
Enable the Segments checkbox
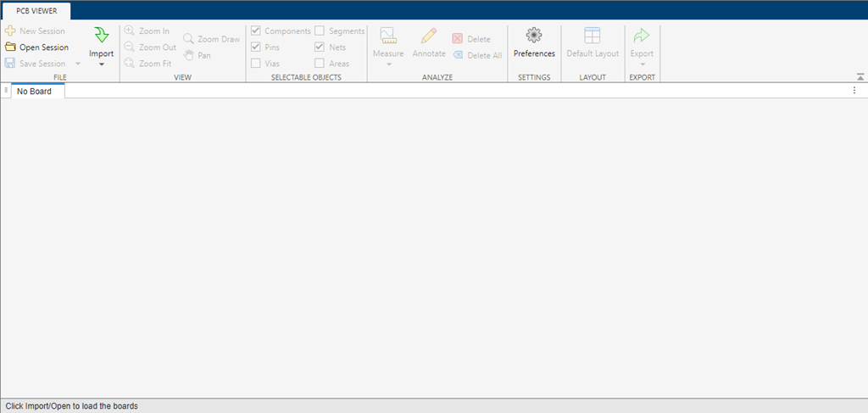[x=320, y=31]
